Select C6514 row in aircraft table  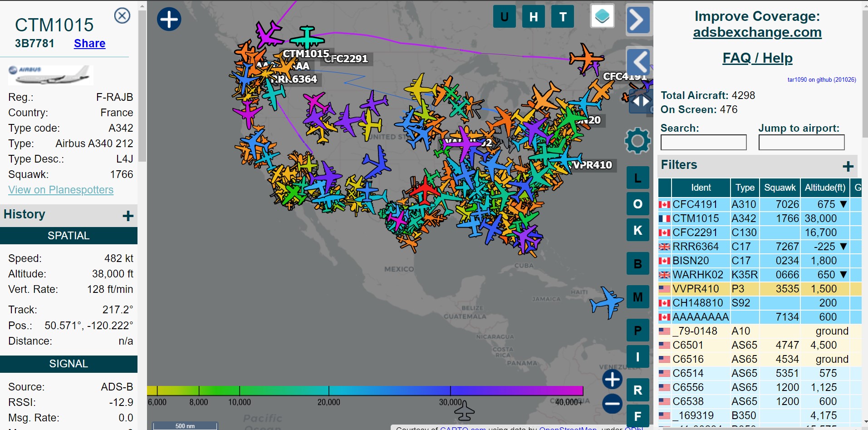(760, 373)
